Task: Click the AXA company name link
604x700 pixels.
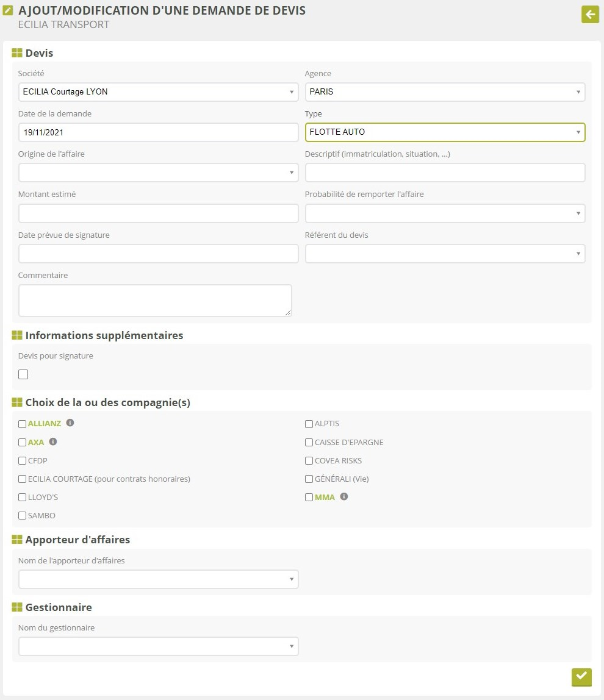Action: (x=36, y=443)
